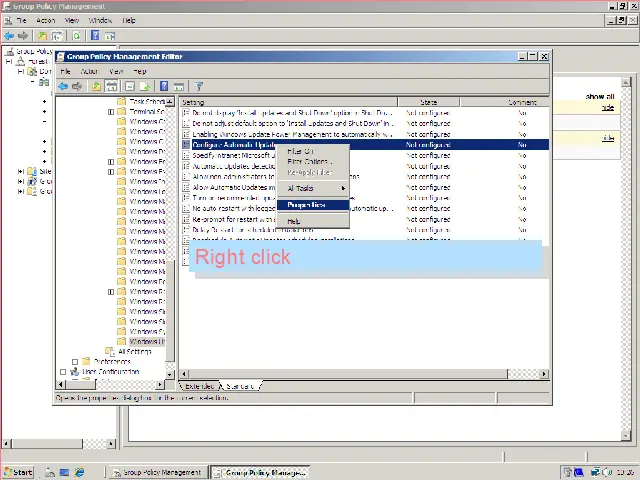Click back arrow in Group Policy Management toolbar
Image resolution: width=640 pixels, height=480 pixels.
tap(9, 36)
